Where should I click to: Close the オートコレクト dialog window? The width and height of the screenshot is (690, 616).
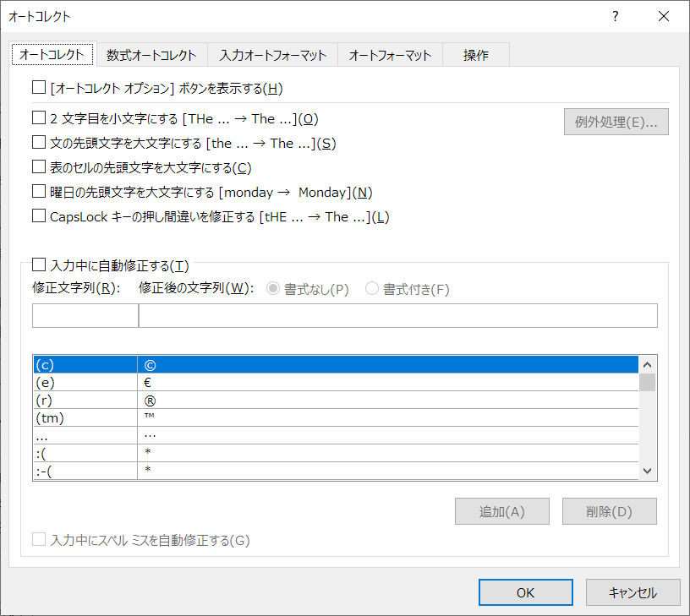point(665,16)
